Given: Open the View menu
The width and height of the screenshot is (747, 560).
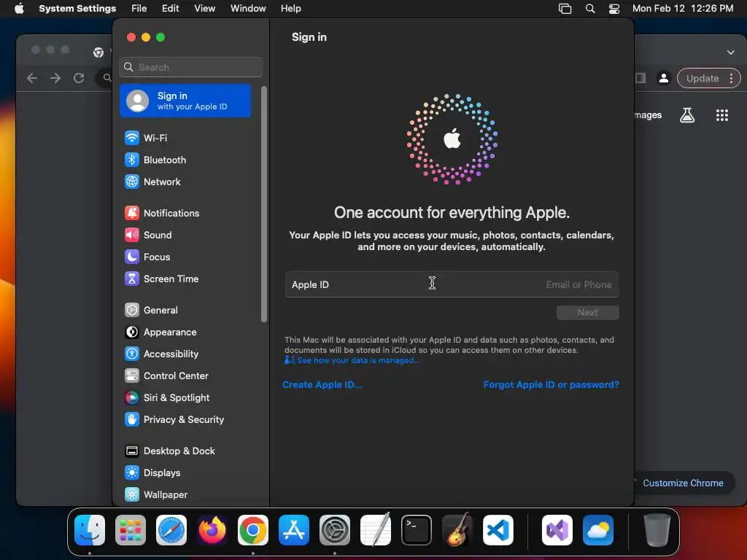Looking at the screenshot, I should point(204,9).
